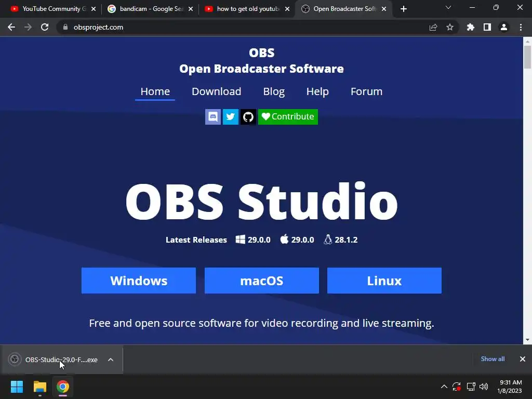Close the YouTube Community tab
The width and height of the screenshot is (532, 399).
coord(94,9)
